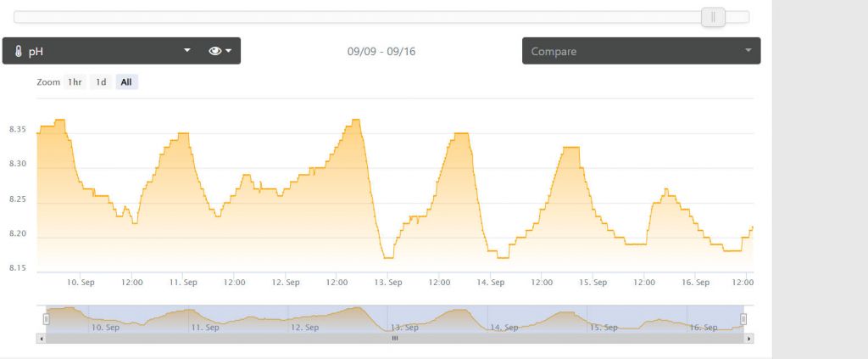Open the Compare dropdown
Image resolution: width=868 pixels, height=359 pixels.
coord(641,51)
